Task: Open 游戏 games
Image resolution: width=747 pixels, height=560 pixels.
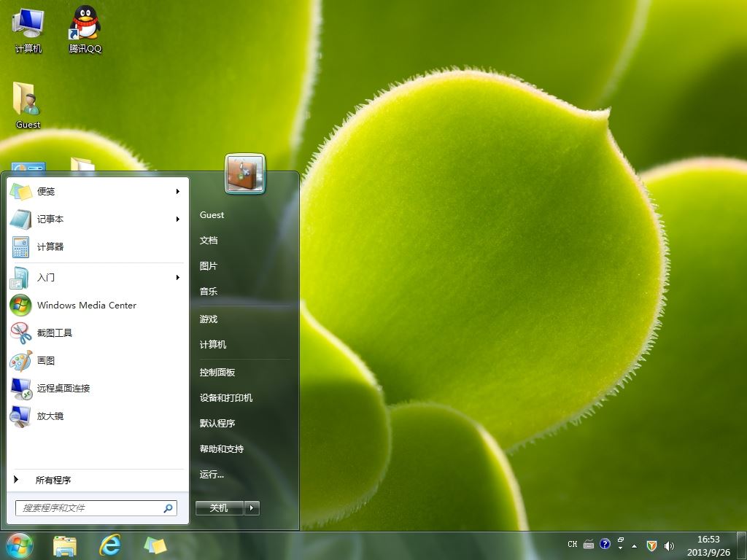Action: click(x=209, y=319)
